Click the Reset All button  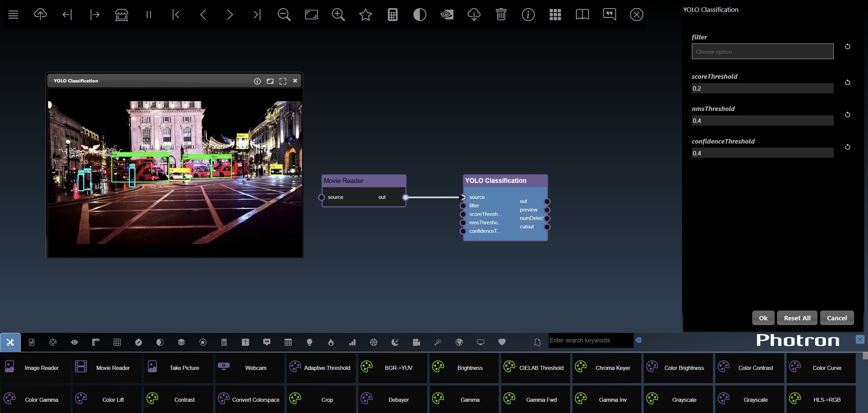pyautogui.click(x=797, y=318)
